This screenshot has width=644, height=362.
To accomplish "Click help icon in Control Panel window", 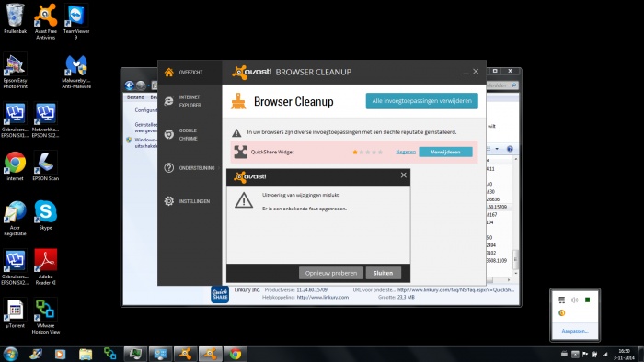I will click(510, 149).
